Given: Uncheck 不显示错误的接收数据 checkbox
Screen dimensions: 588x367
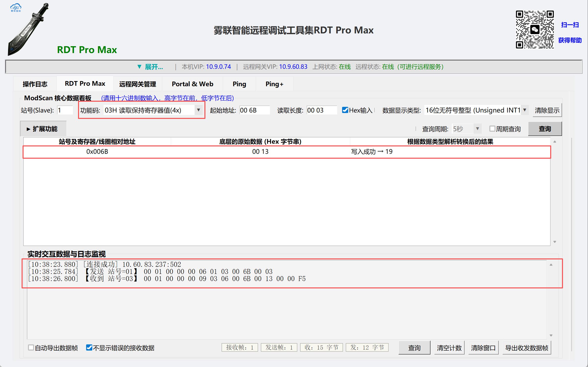Looking at the screenshot, I should [x=89, y=348].
